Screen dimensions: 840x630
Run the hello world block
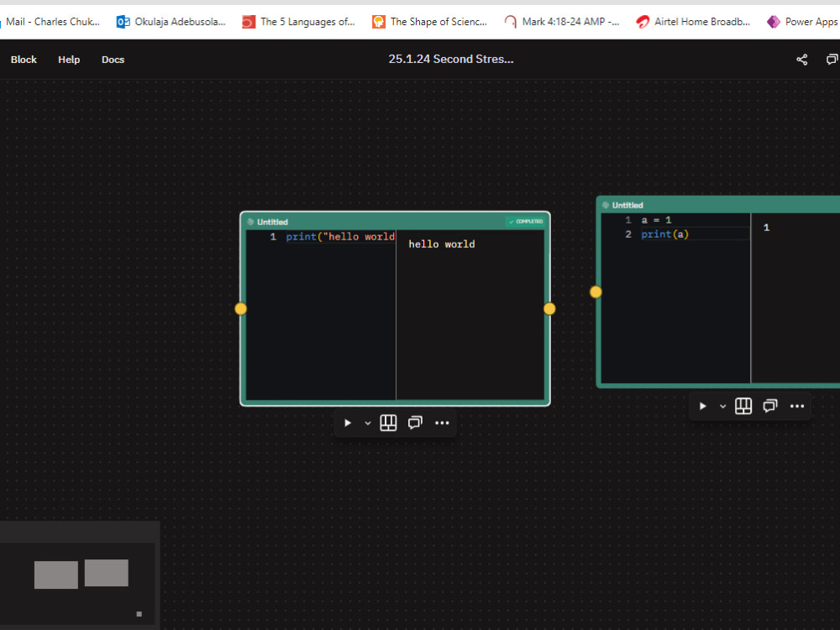point(347,423)
